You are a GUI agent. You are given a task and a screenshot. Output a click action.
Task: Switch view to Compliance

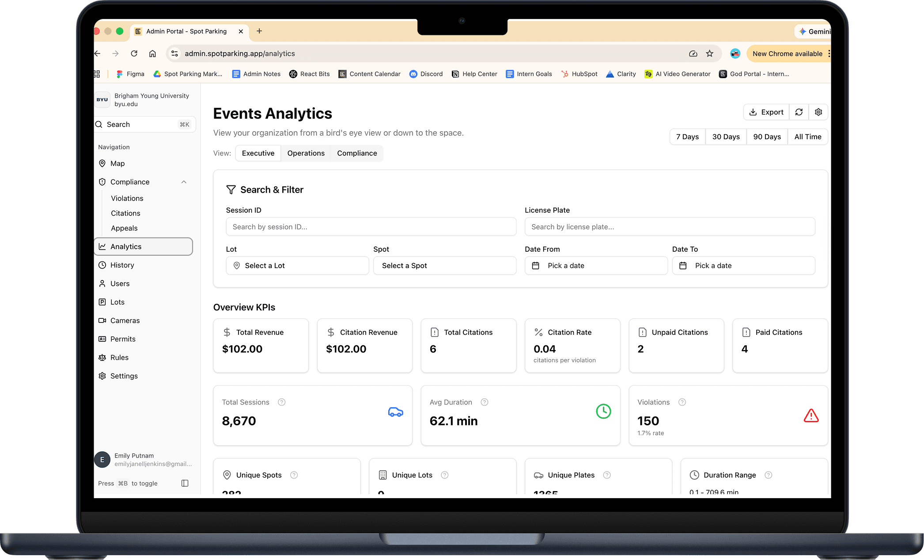[357, 153]
